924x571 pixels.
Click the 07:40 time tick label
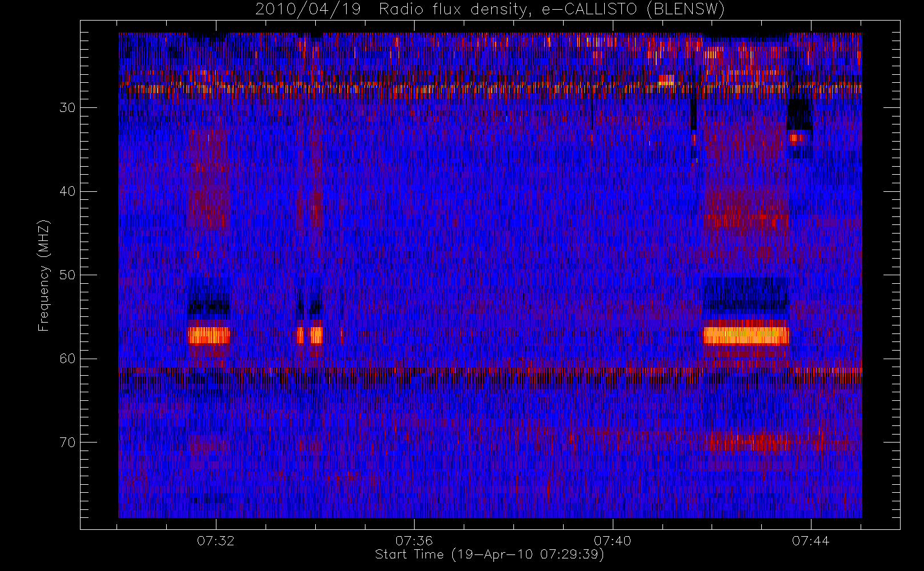pos(612,541)
